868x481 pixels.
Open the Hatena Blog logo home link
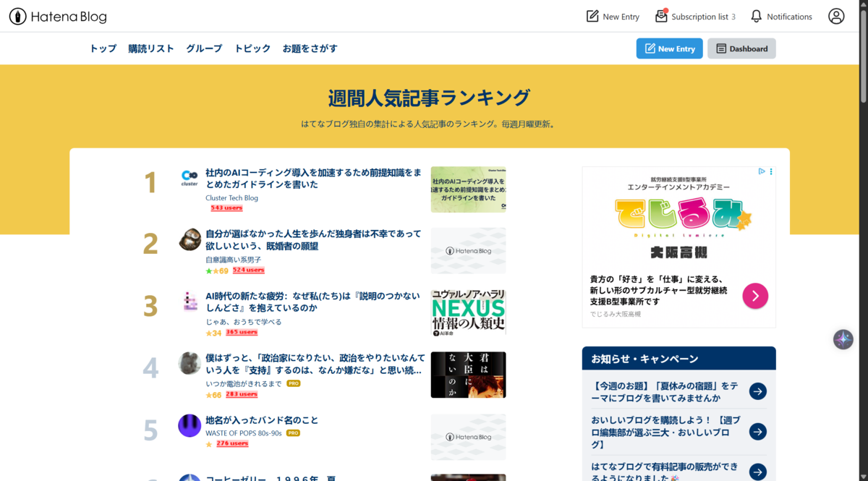click(58, 16)
